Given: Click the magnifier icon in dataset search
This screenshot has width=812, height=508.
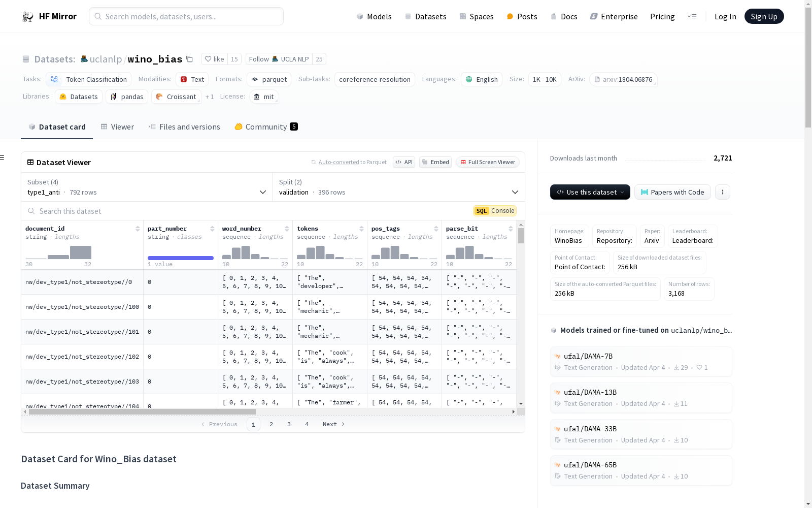Looking at the screenshot, I should 31,211.
